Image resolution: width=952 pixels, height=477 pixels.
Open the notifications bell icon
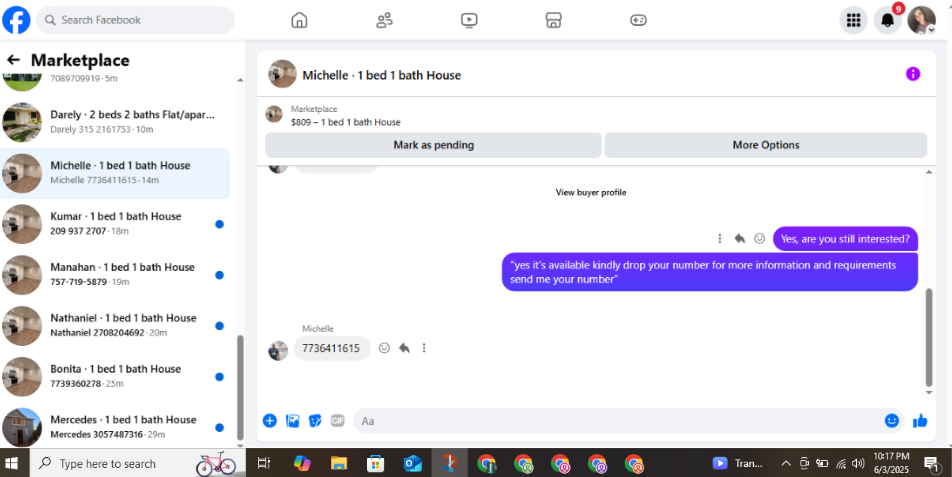[x=888, y=20]
